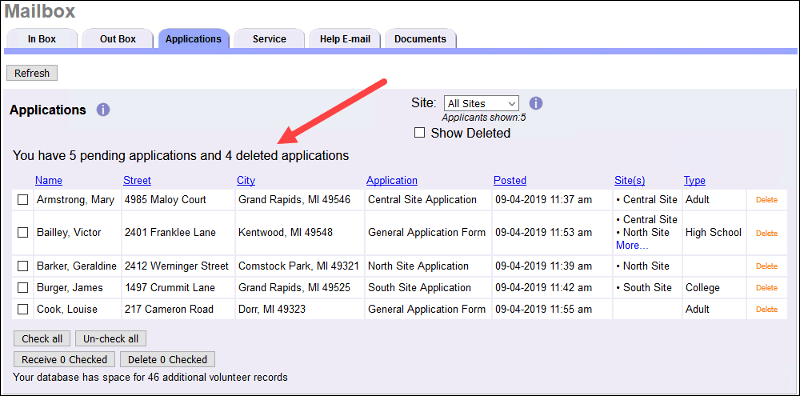Click posted time 09-04-2019 11:55 am

[543, 309]
